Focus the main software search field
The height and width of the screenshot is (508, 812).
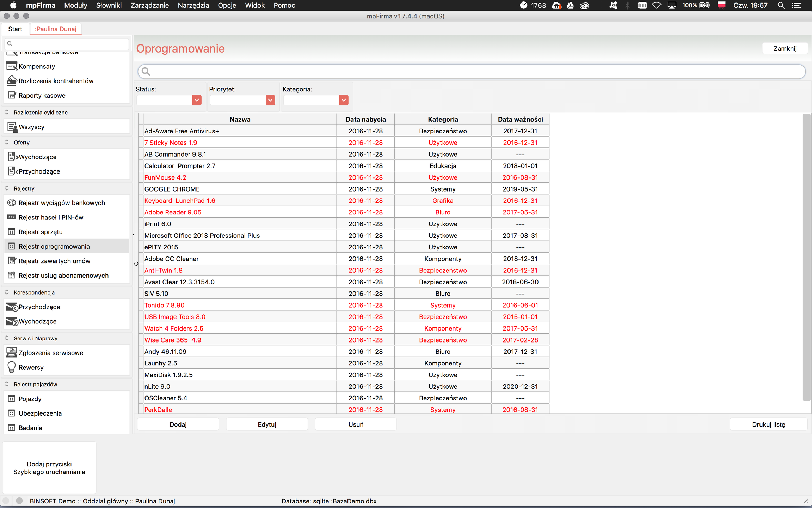click(x=472, y=72)
